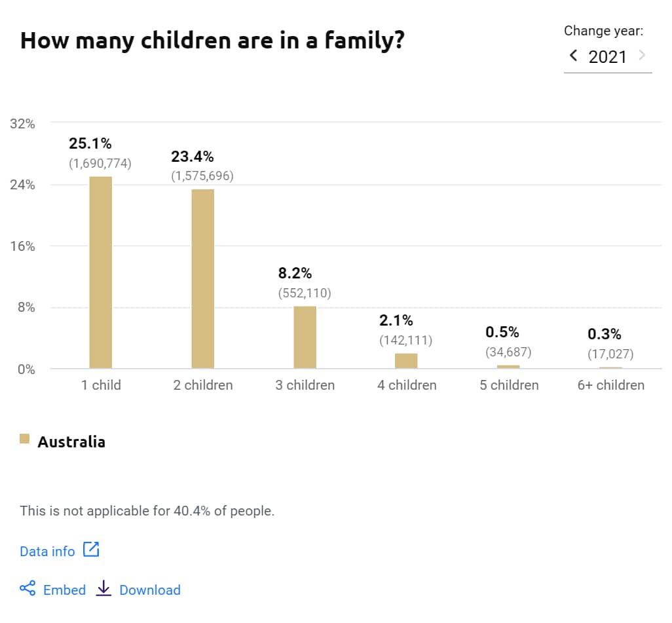This screenshot has height=623, width=672.
Task: Expand to an earlier year using the back arrow
Action: coord(572,56)
